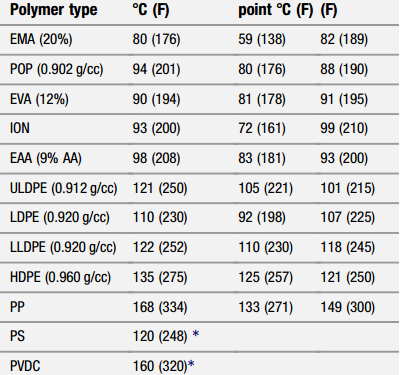Click the POP (0.902 g/cc) cell
400x375 pixels.
pyautogui.click(x=57, y=69)
